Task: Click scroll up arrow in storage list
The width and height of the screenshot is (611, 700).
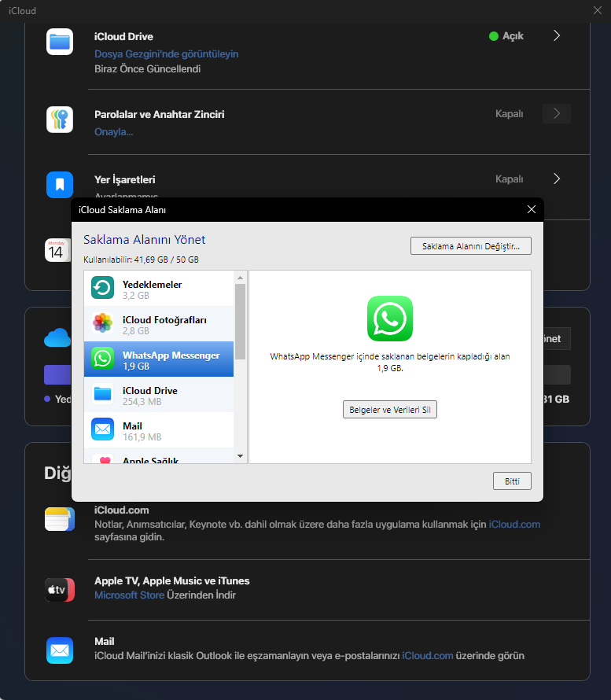Action: pos(240,278)
